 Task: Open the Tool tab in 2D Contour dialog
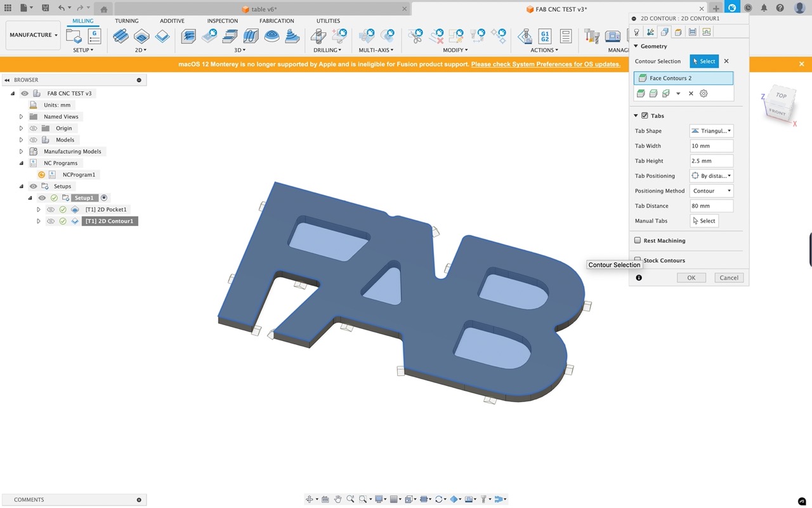pyautogui.click(x=636, y=32)
